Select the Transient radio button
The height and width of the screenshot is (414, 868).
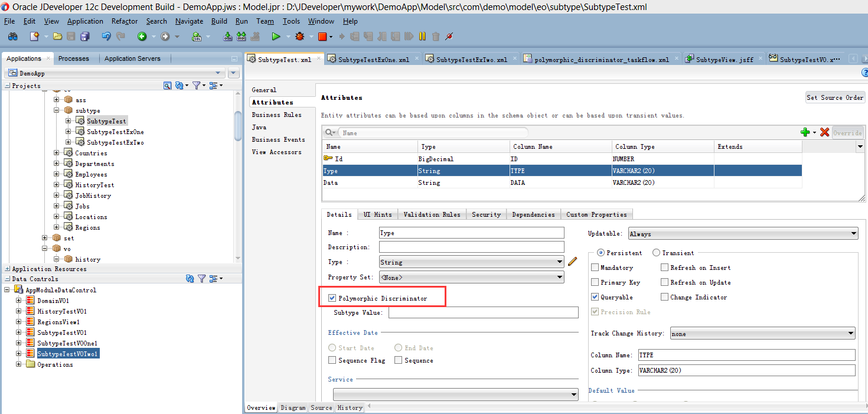click(656, 253)
